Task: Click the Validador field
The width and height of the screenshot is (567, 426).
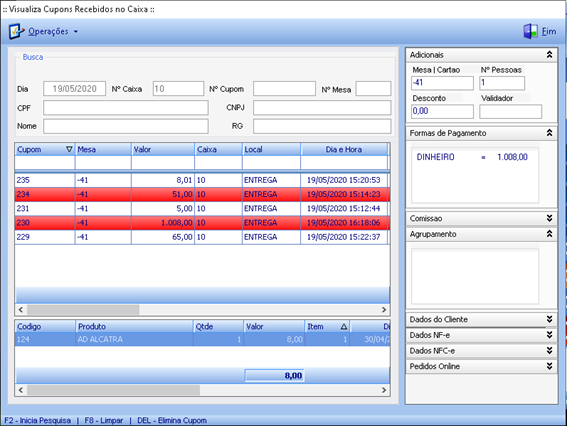Action: tap(511, 111)
